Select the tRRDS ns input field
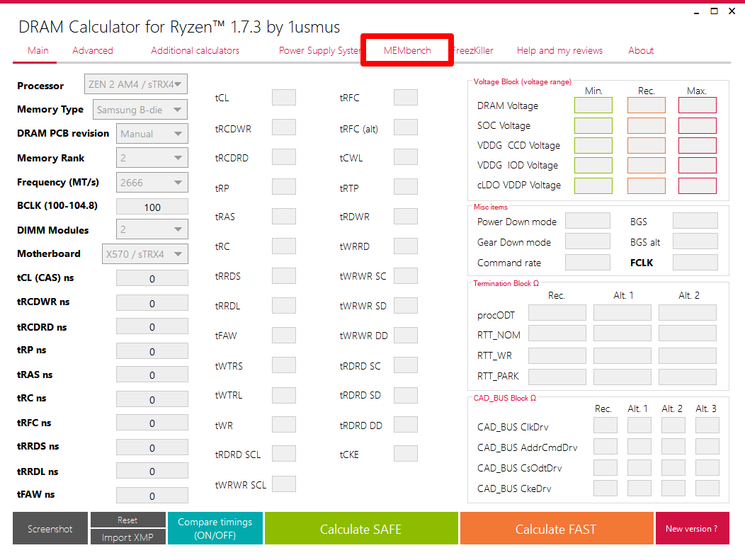Image resolution: width=745 pixels, height=560 pixels. pos(152,447)
